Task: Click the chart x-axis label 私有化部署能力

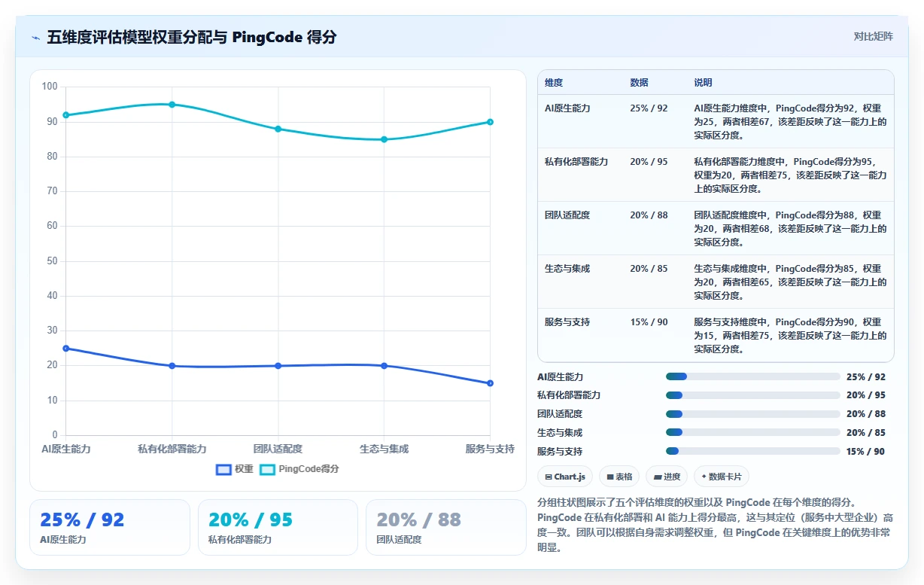Action: pos(172,449)
